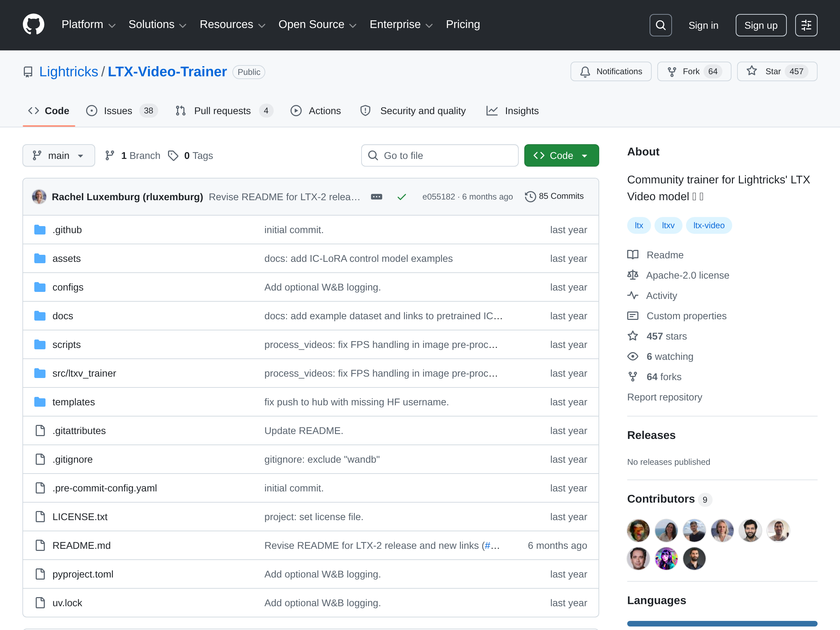Click the Report repository link
The image size is (840, 630).
[x=665, y=397]
